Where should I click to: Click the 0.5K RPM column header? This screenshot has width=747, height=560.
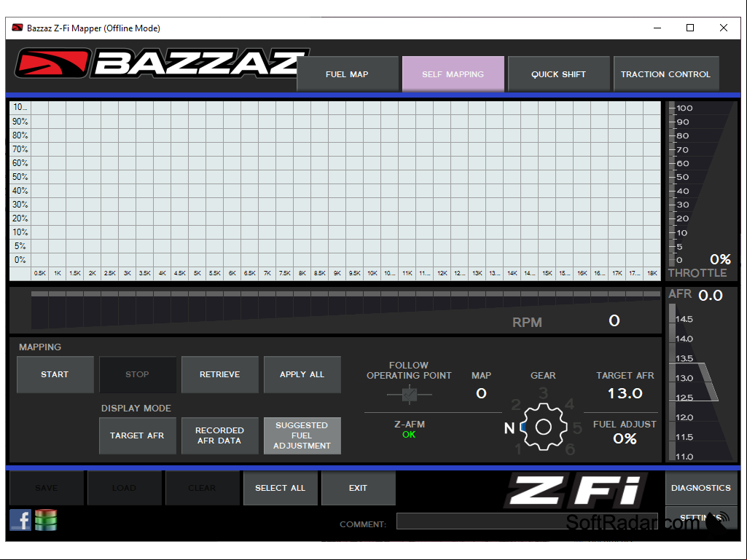click(40, 273)
